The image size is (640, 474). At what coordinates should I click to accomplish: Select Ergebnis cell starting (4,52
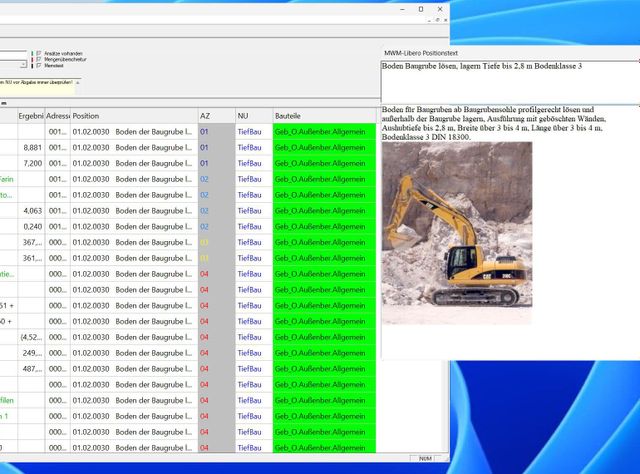point(31,337)
